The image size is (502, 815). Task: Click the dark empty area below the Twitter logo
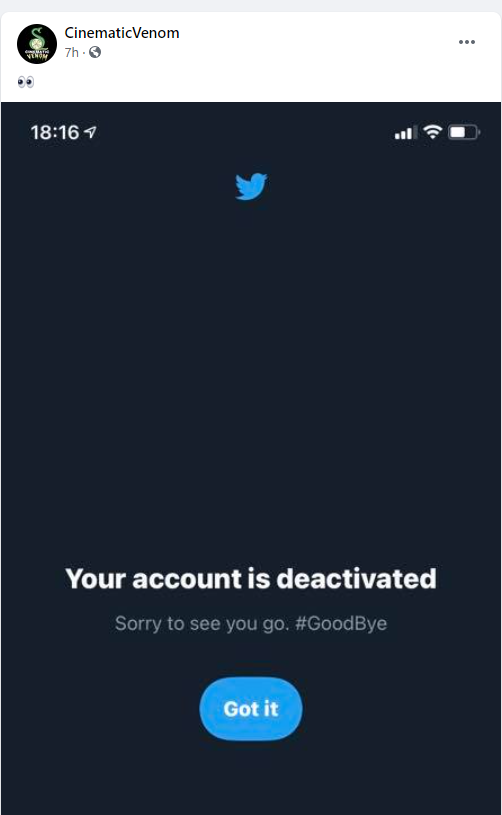tap(251, 364)
